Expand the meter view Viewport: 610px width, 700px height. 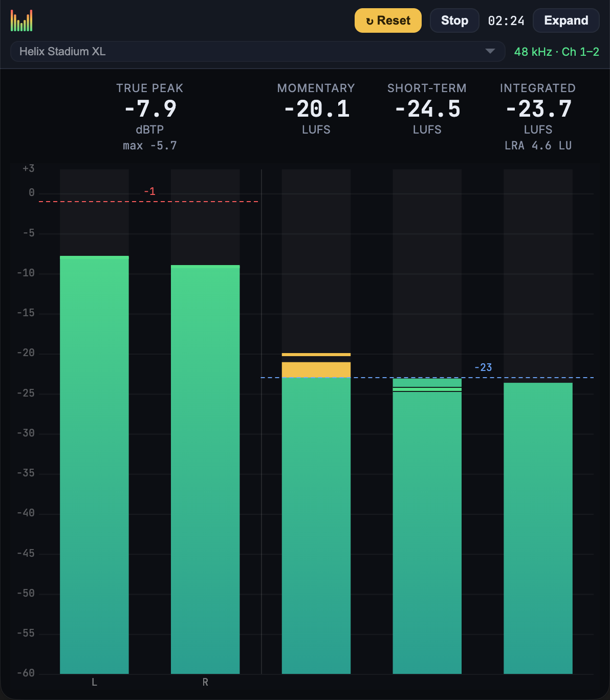click(566, 20)
